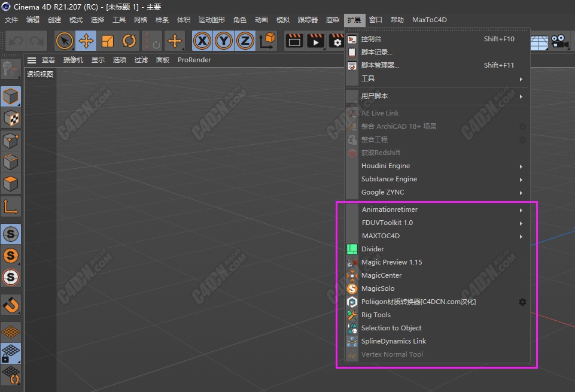Turn viewport solo off with the grey S
This screenshot has height=392, width=575.
(11, 234)
